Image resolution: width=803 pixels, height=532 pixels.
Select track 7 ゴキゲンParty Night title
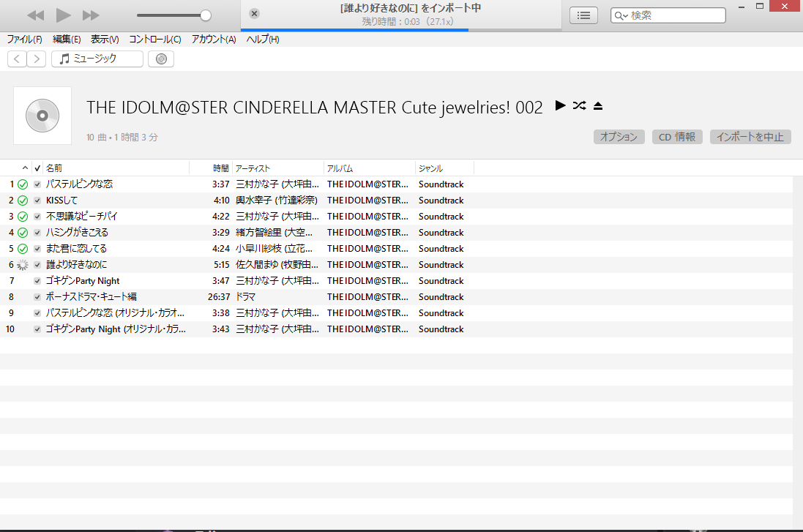[83, 280]
